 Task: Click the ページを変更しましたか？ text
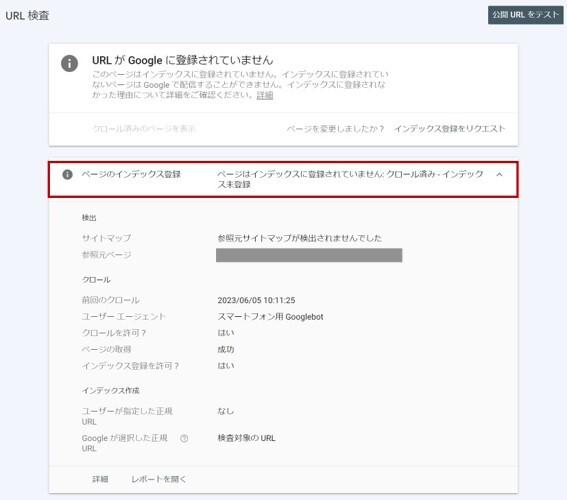(335, 129)
